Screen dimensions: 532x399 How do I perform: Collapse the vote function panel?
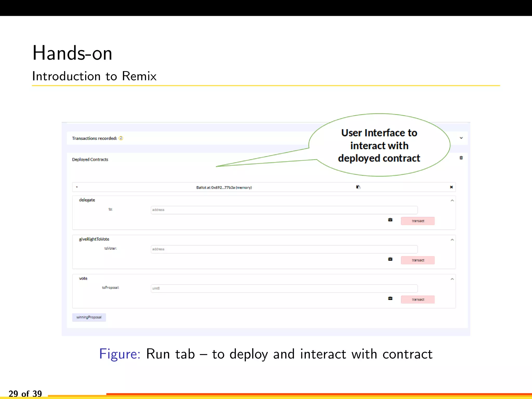(x=452, y=279)
